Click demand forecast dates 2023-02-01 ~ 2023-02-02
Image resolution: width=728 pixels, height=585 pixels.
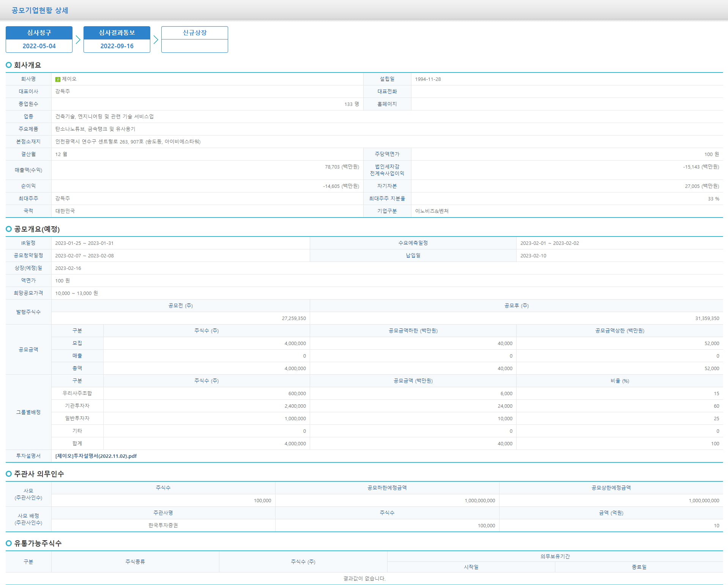(x=550, y=243)
